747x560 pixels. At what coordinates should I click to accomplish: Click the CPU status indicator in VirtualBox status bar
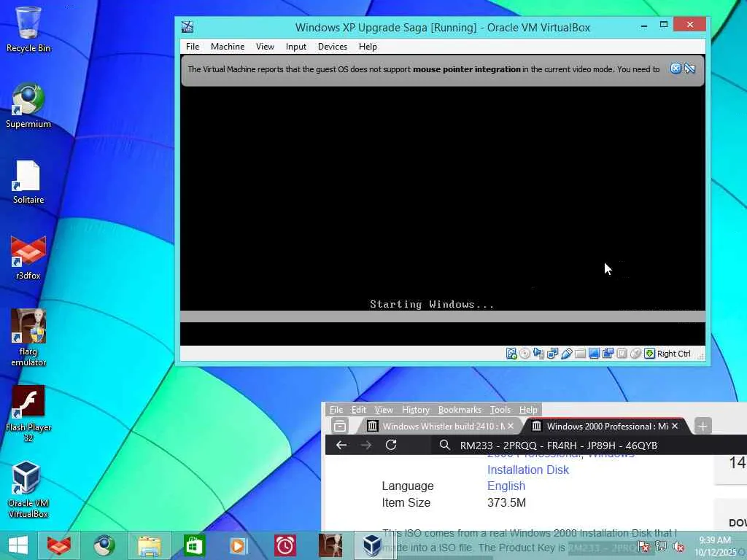(x=622, y=354)
